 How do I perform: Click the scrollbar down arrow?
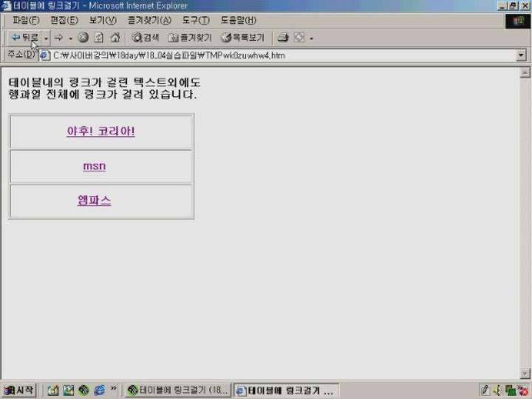pyautogui.click(x=525, y=373)
